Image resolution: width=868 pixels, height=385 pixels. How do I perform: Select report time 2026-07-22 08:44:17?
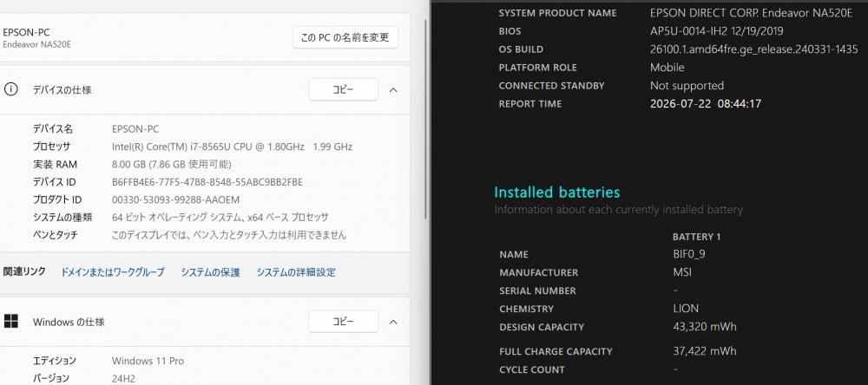[706, 103]
